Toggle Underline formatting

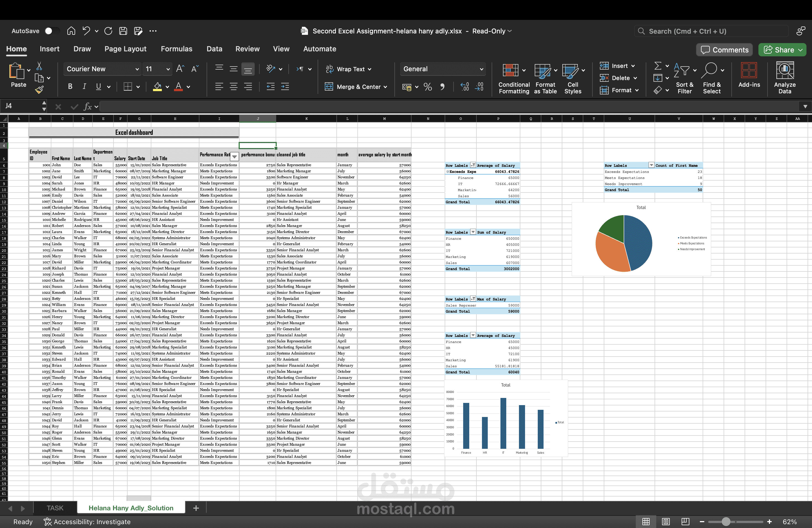tap(98, 87)
